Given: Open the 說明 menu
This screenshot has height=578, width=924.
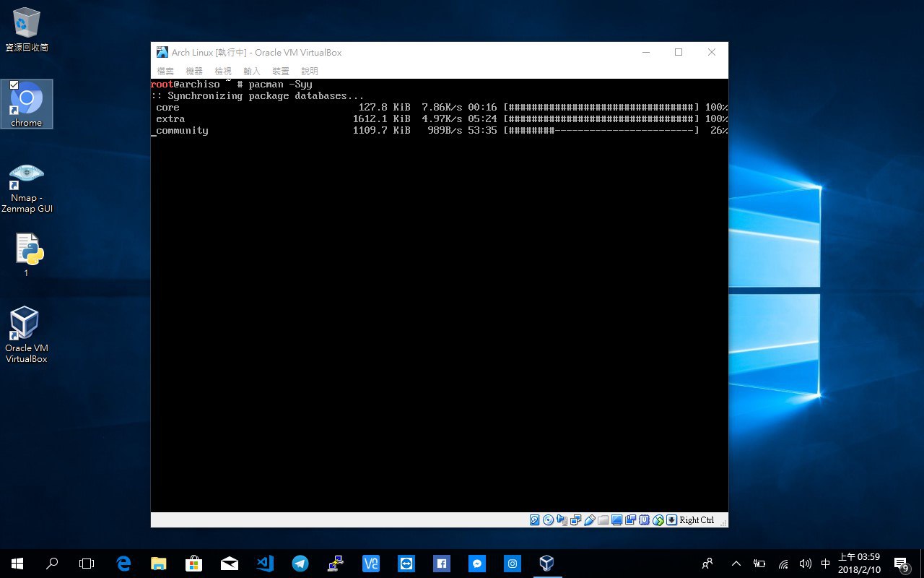Looking at the screenshot, I should (x=310, y=71).
